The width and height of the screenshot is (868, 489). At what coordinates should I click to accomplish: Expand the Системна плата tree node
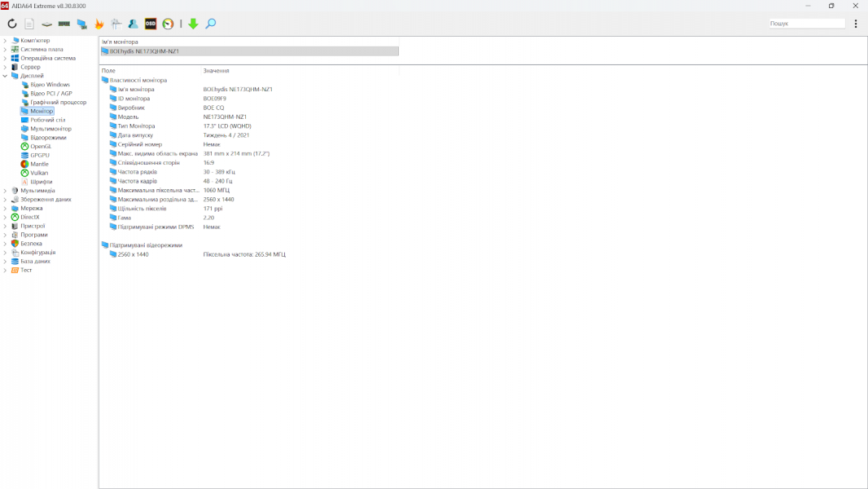[x=5, y=49]
